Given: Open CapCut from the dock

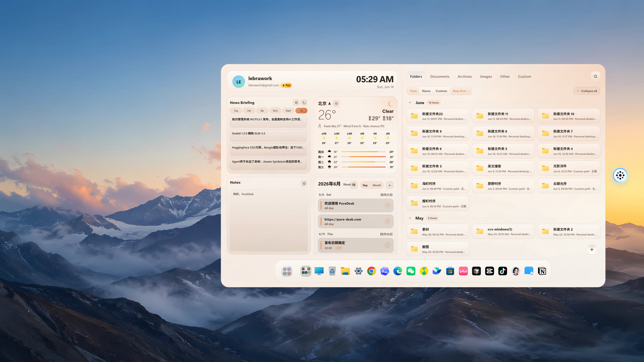Looking at the screenshot, I should (489, 271).
